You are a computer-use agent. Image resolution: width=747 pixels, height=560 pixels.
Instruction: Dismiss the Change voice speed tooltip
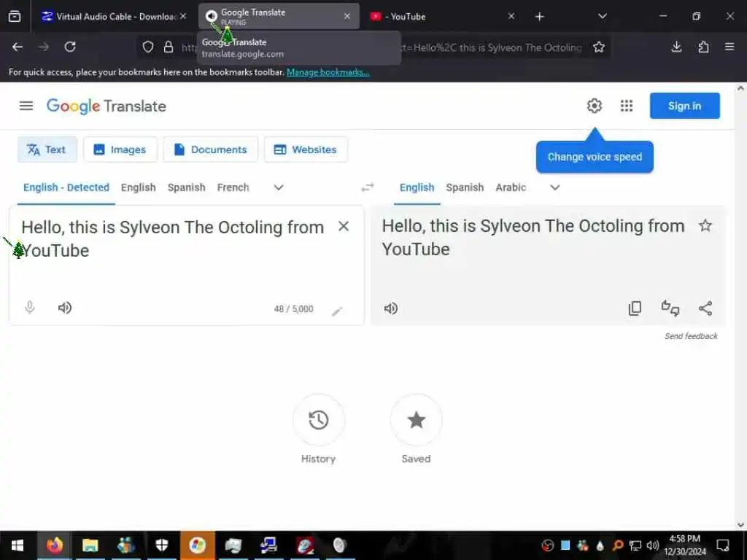[x=595, y=157]
